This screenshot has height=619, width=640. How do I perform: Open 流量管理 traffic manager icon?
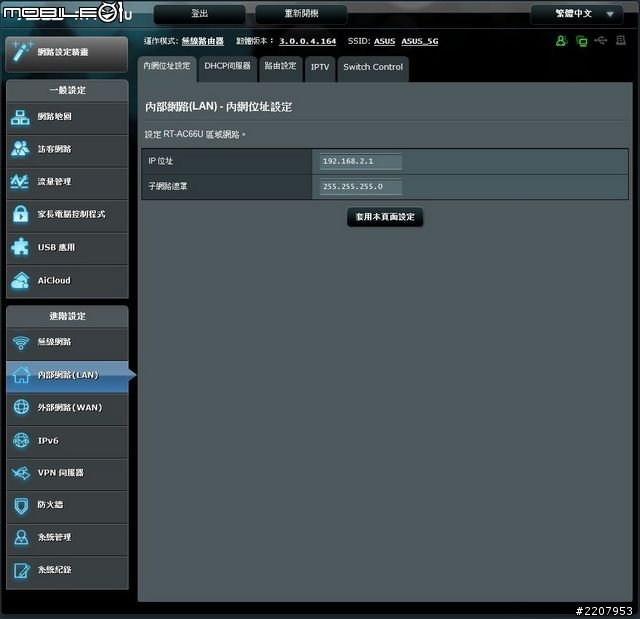[x=21, y=182]
